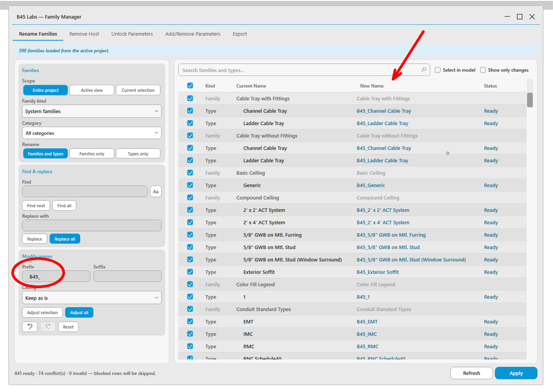553x392 pixels.
Task: Click the Replace all button
Action: click(65, 239)
